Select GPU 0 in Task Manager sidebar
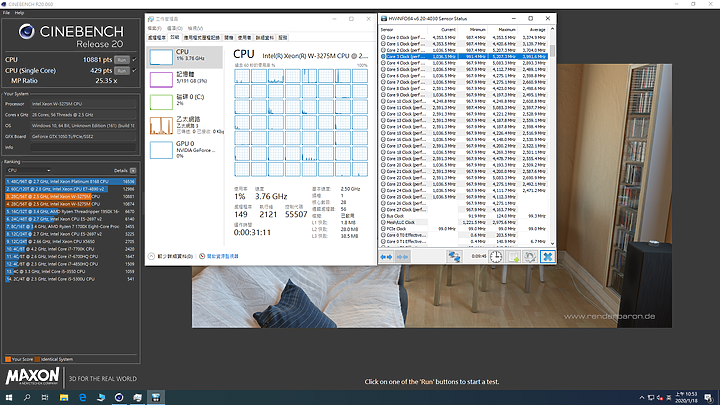 tap(185, 150)
